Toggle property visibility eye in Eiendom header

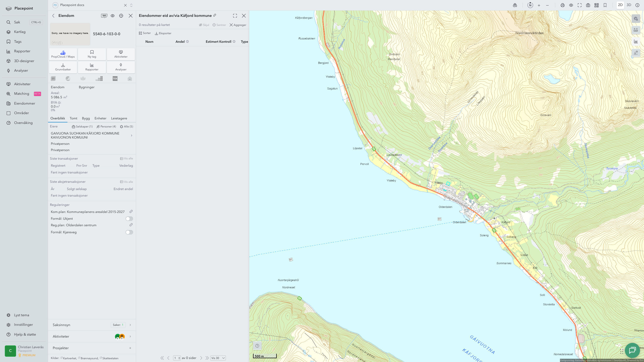pos(113,16)
